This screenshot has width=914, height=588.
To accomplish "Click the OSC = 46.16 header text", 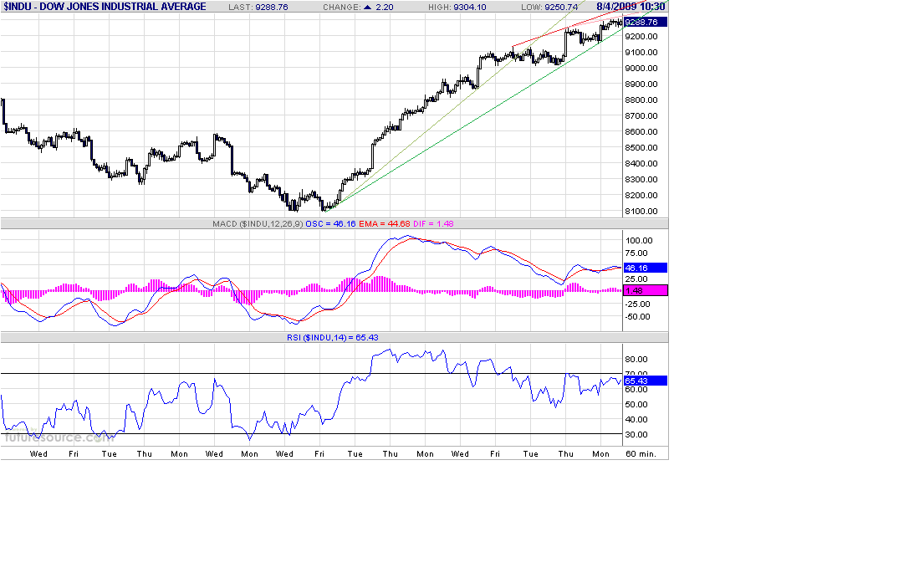I will click(330, 224).
